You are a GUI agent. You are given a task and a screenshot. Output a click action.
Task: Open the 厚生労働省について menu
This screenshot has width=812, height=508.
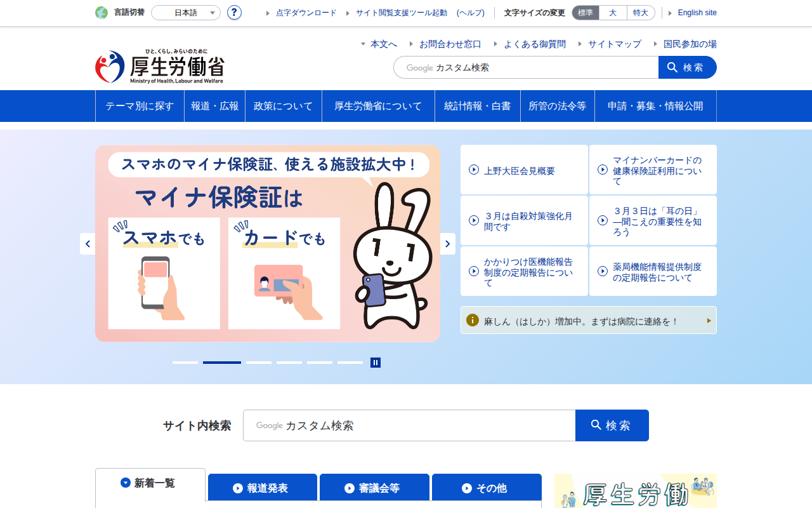point(378,106)
